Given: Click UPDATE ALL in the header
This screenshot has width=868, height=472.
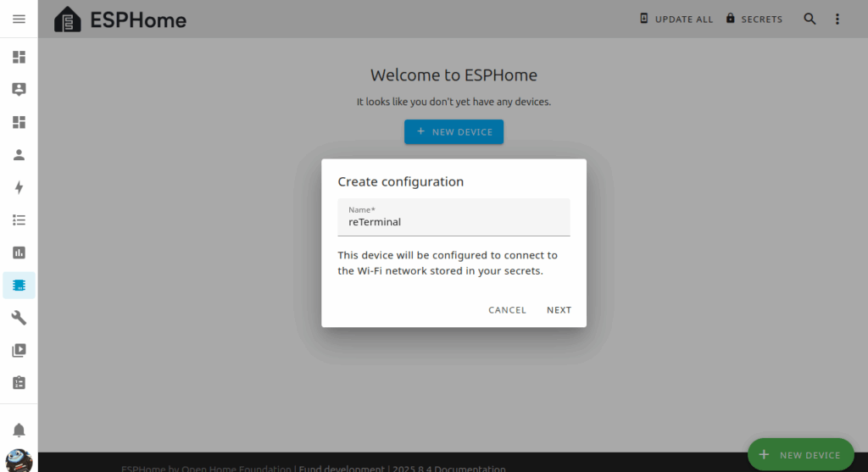Looking at the screenshot, I should click(x=676, y=19).
